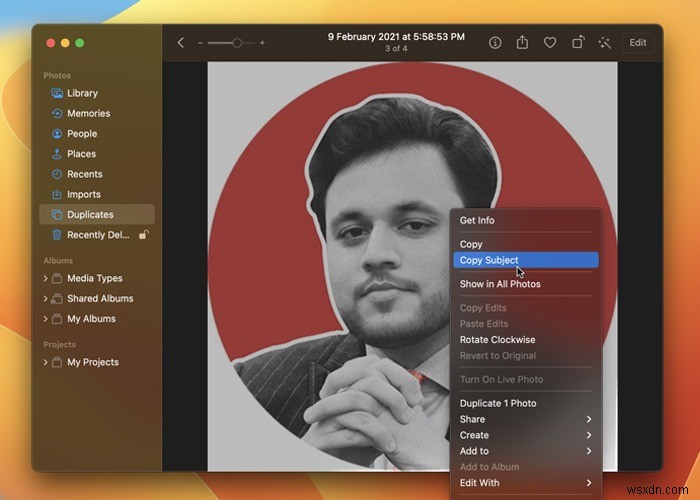Screen dimensions: 700x500
Task: Click the zoom-in plus button
Action: pyautogui.click(x=262, y=43)
